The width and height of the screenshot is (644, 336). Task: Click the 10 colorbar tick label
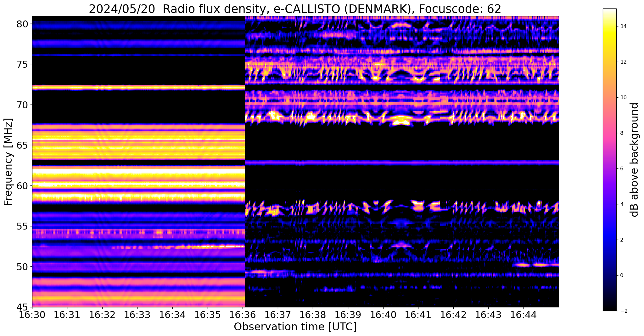click(623, 98)
